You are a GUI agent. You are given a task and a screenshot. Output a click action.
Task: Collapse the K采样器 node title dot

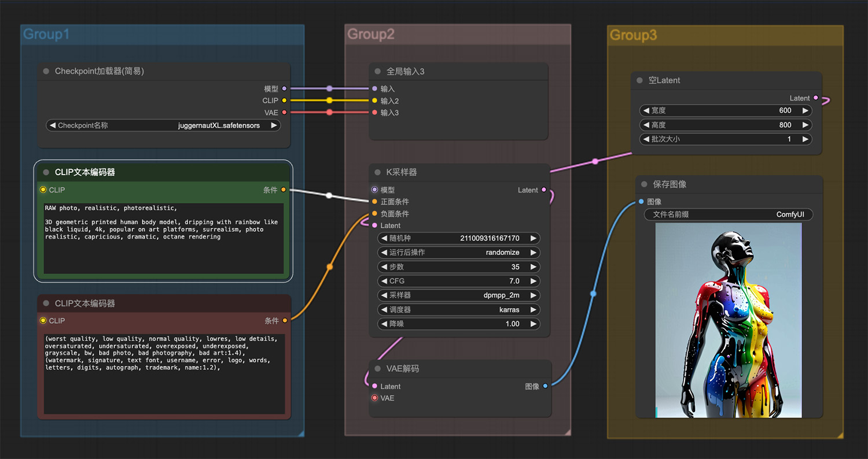pyautogui.click(x=378, y=172)
